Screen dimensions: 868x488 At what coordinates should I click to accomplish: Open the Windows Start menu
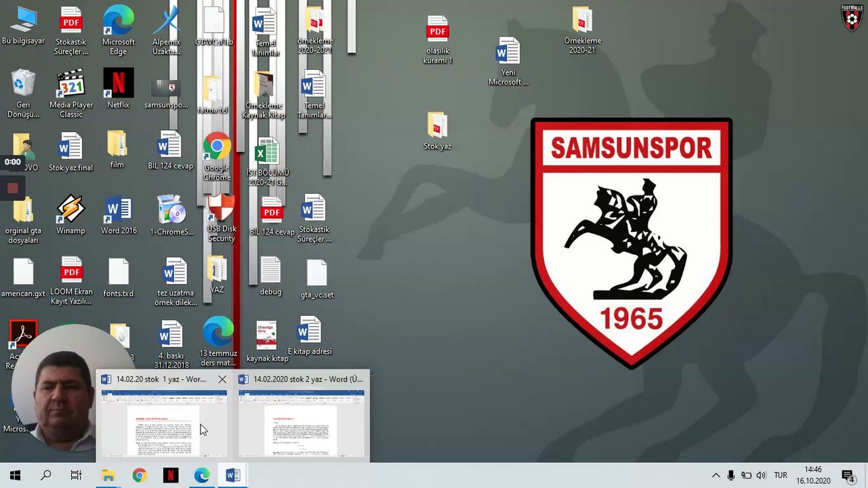pos(15,476)
